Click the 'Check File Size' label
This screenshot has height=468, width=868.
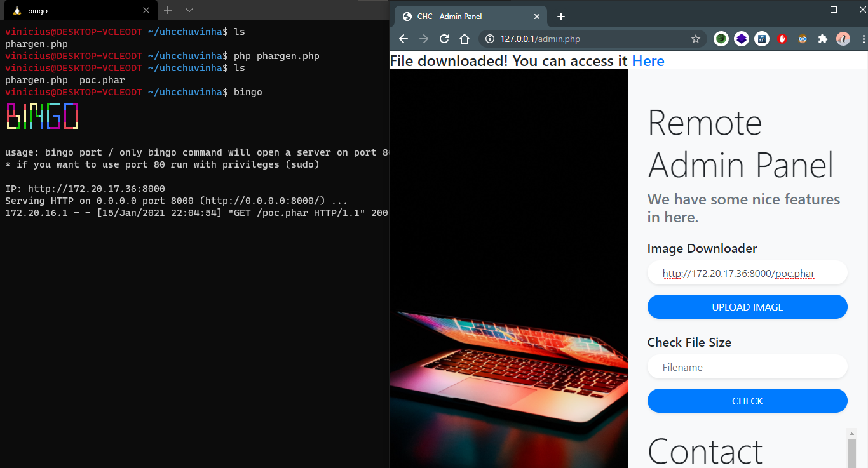pos(689,342)
